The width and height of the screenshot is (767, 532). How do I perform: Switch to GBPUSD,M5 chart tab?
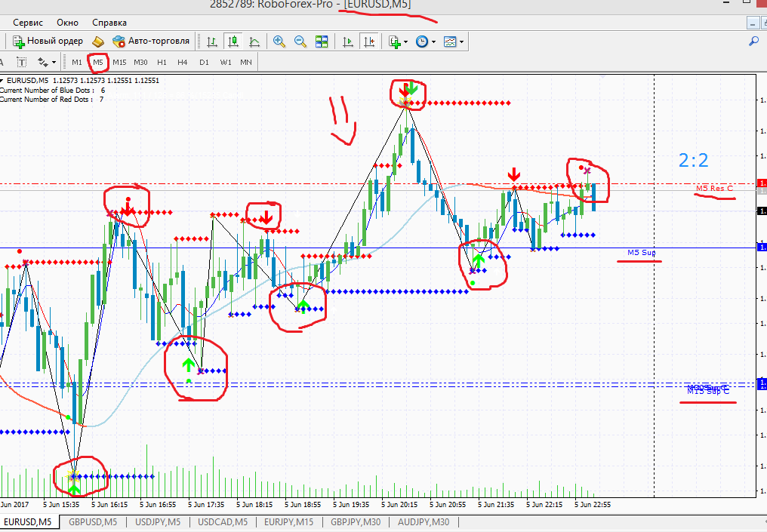pyautogui.click(x=93, y=522)
